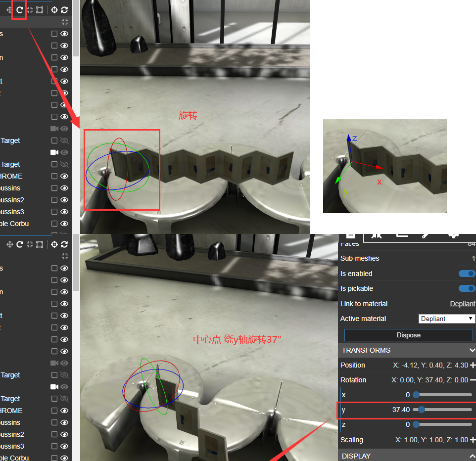Open the Active material dropdown
The width and height of the screenshot is (476, 461).
pos(446,319)
